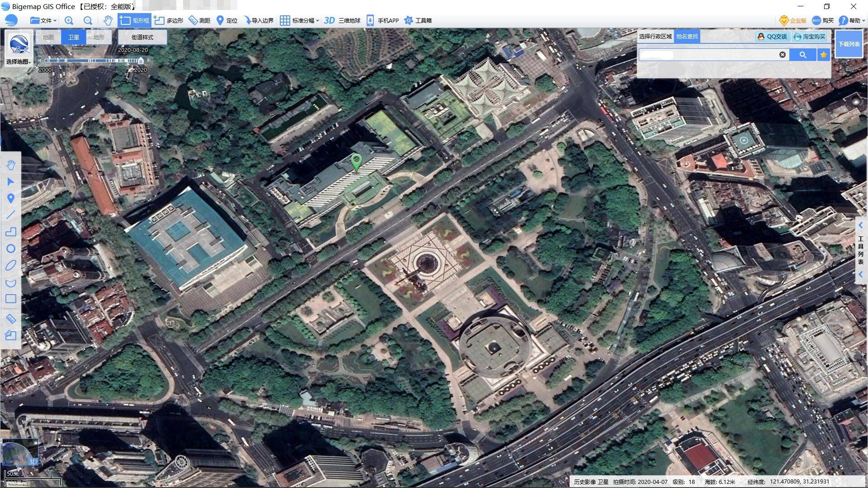Open the 标准分幅 dropdown
The image size is (868, 488).
point(300,20)
